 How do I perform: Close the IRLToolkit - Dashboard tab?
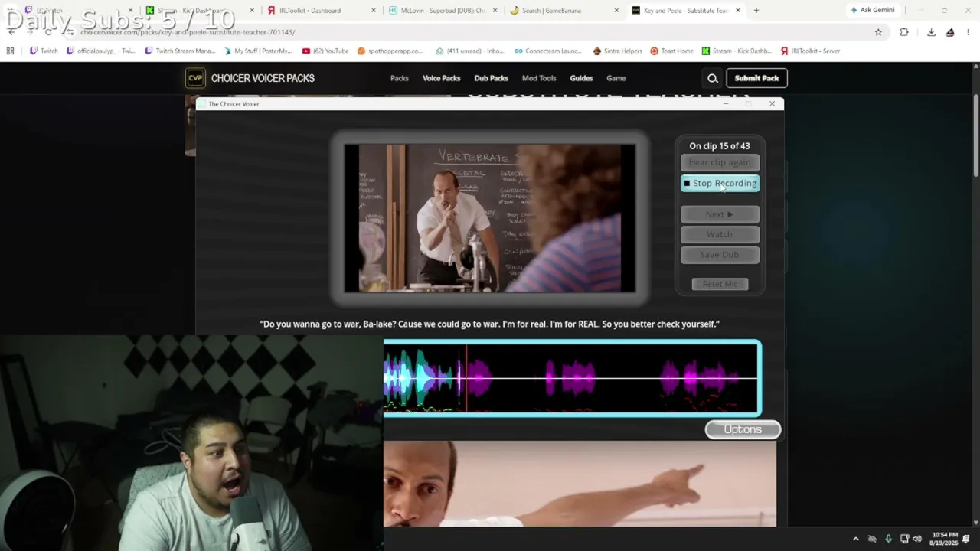pos(374,11)
